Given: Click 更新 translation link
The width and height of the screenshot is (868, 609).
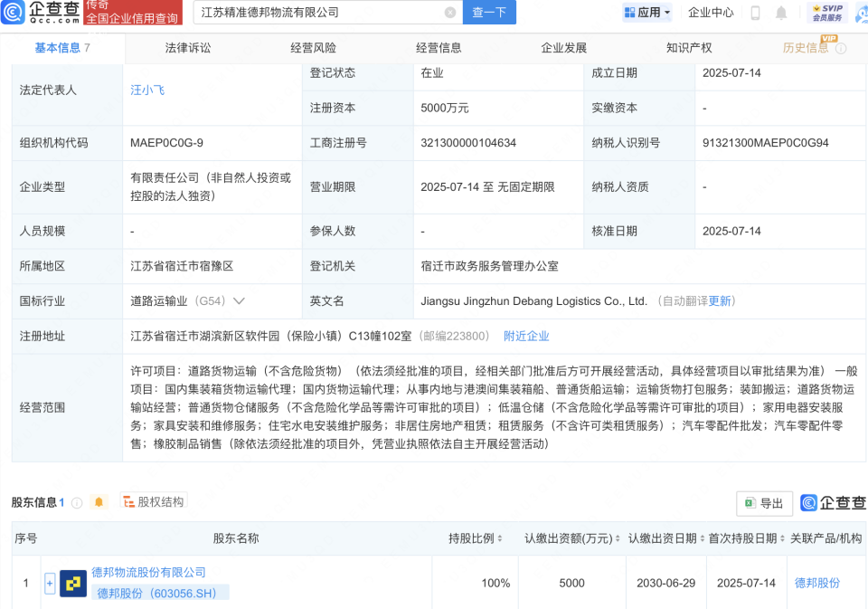Looking at the screenshot, I should pyautogui.click(x=719, y=301).
